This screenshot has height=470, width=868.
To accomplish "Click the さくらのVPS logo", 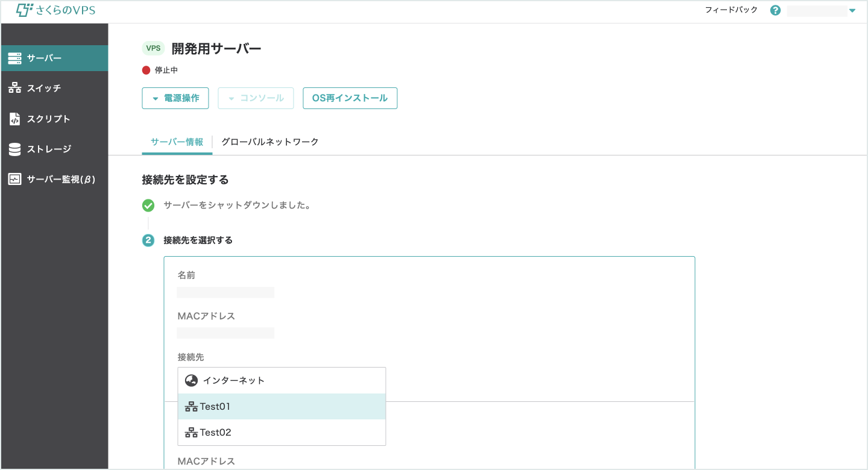I will (x=55, y=10).
